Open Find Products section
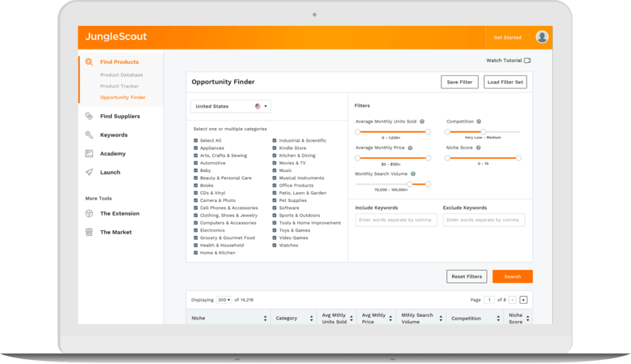The width and height of the screenshot is (631, 364). click(x=119, y=62)
